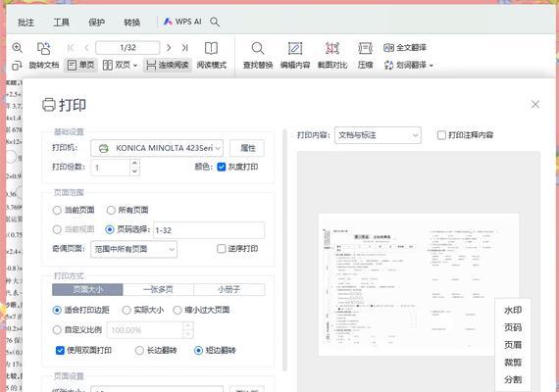Decrease print copies with down arrow
Viewport: 559px width, 392px height.
(x=134, y=171)
